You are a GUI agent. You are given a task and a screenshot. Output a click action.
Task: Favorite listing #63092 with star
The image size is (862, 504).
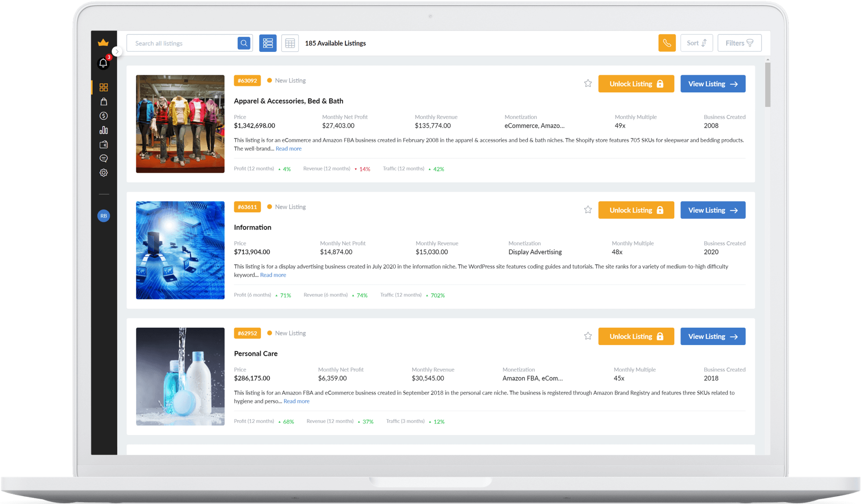(588, 83)
